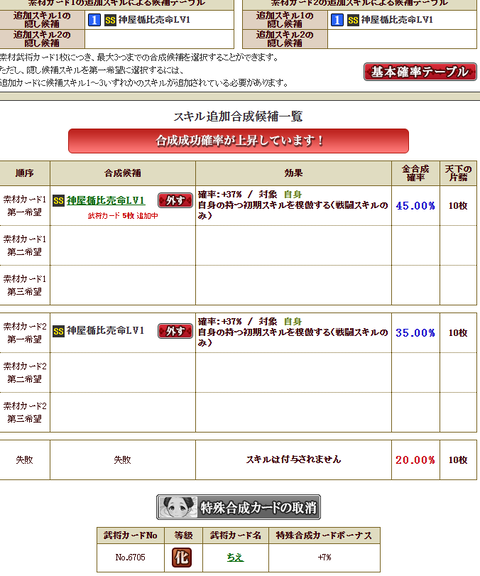480x576 pixels.
Task: Click SS icon in 素材カード1 第一希望 row
Action: [58, 201]
